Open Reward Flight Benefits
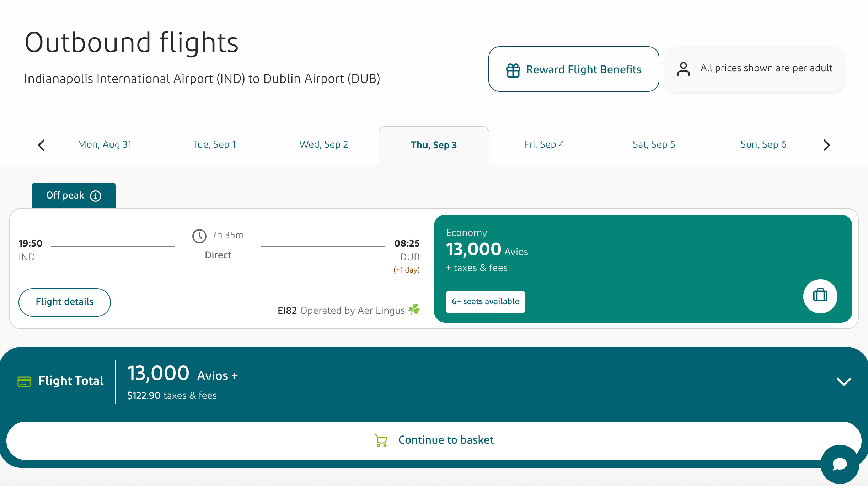Viewport: 868px width, 486px height. 573,69
